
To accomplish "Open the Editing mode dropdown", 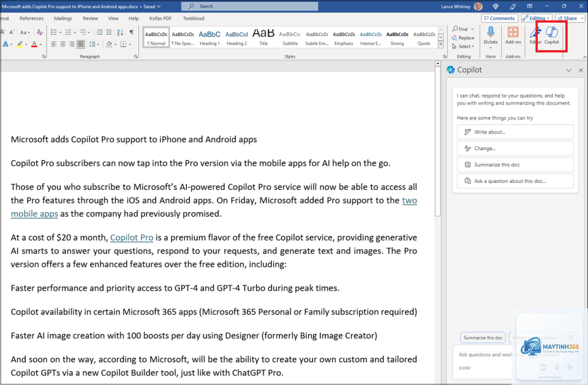I will point(536,18).
